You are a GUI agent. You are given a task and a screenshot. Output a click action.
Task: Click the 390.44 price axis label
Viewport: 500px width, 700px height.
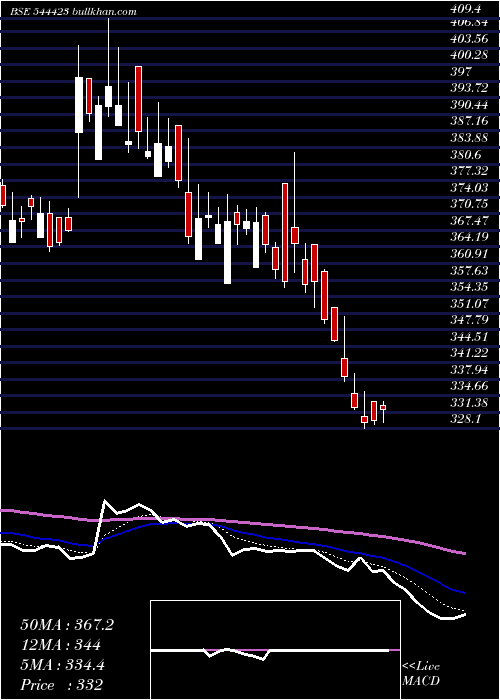point(470,104)
